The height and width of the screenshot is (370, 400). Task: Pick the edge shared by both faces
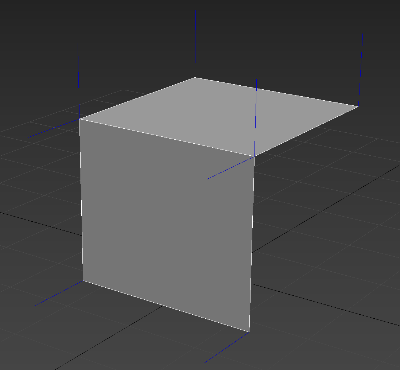coord(167,137)
